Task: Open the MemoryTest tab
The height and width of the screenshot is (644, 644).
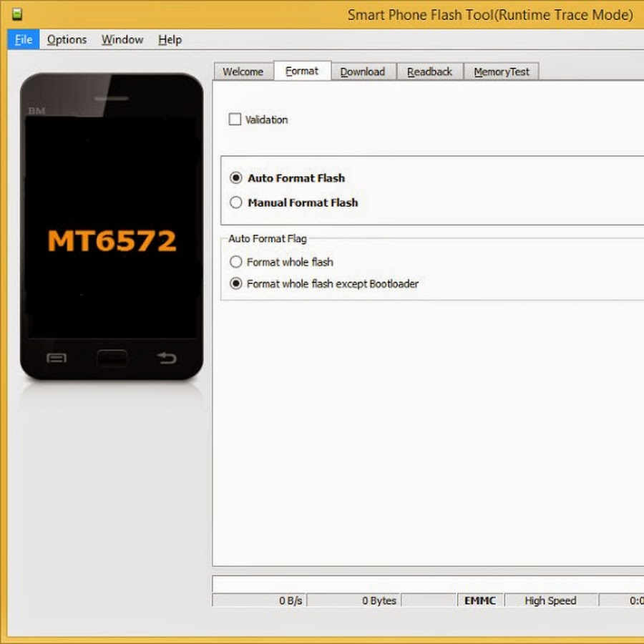Action: pyautogui.click(x=502, y=72)
